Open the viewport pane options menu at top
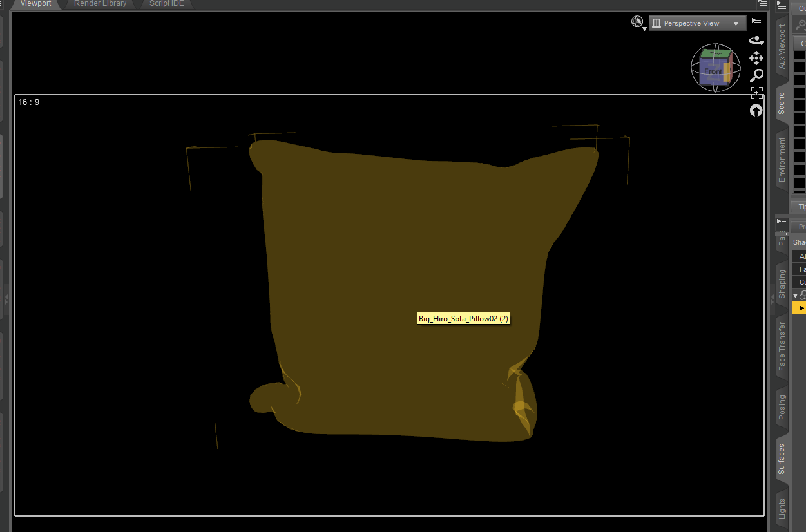 763,3
